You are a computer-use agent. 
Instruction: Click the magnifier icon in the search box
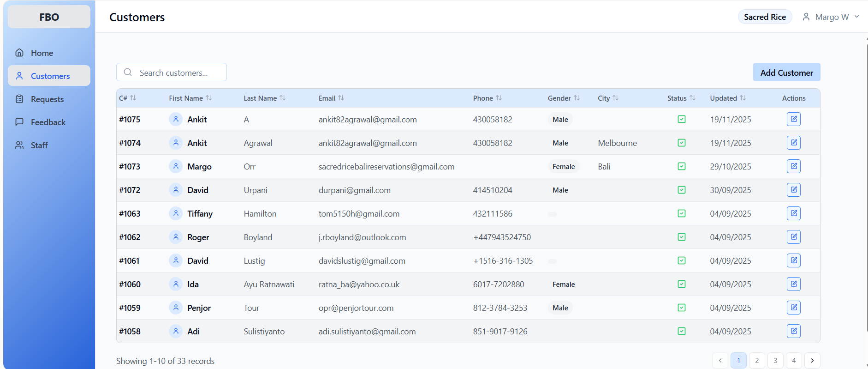tap(128, 73)
